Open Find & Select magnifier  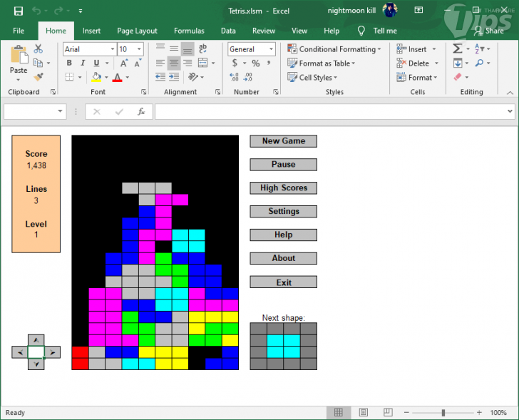coord(479,63)
